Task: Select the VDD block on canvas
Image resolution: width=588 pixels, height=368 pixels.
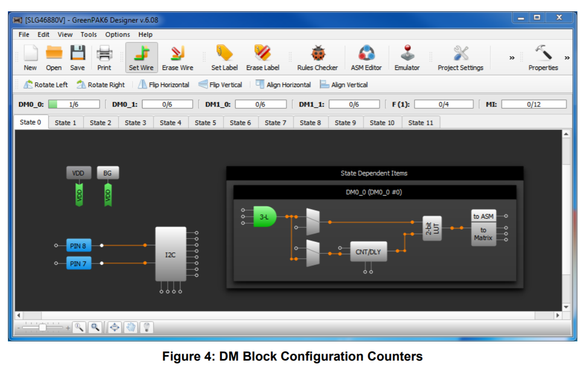Action: 78,173
